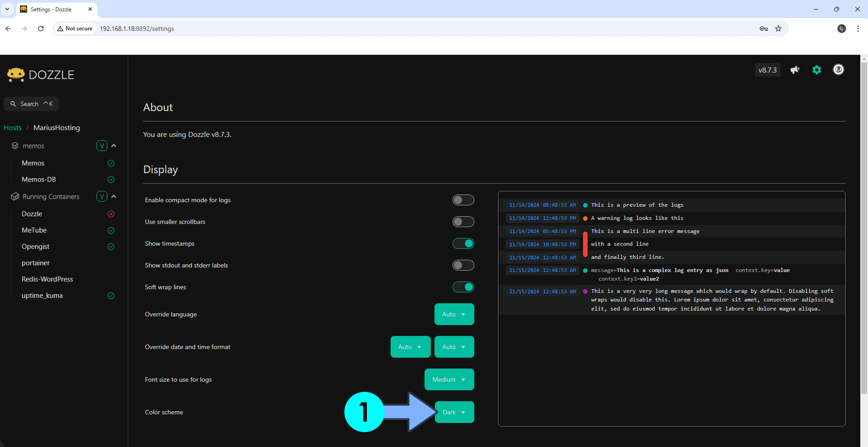This screenshot has width=868, height=447.
Task: Open the Color scheme Dark dropdown
Action: pyautogui.click(x=454, y=412)
